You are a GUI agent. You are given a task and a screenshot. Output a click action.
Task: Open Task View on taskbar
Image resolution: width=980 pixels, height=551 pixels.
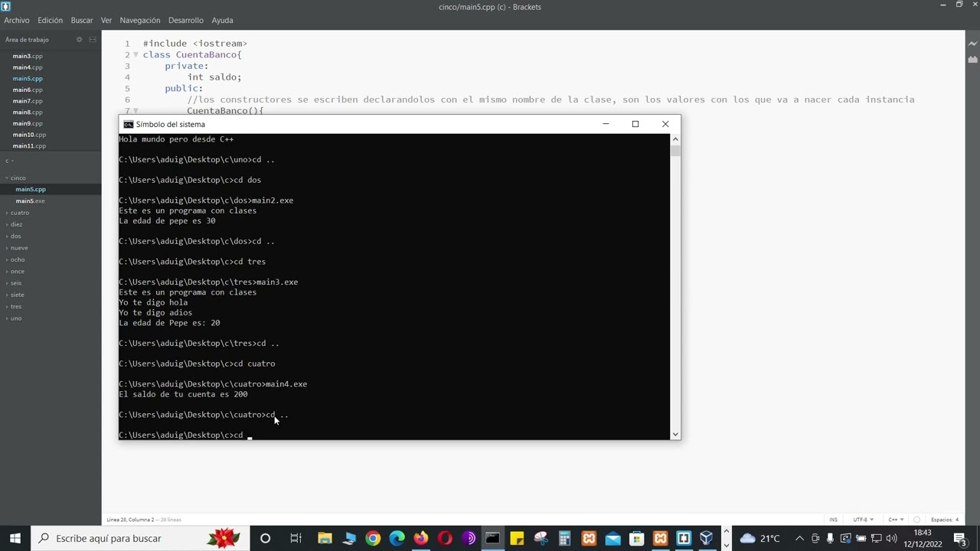click(296, 538)
